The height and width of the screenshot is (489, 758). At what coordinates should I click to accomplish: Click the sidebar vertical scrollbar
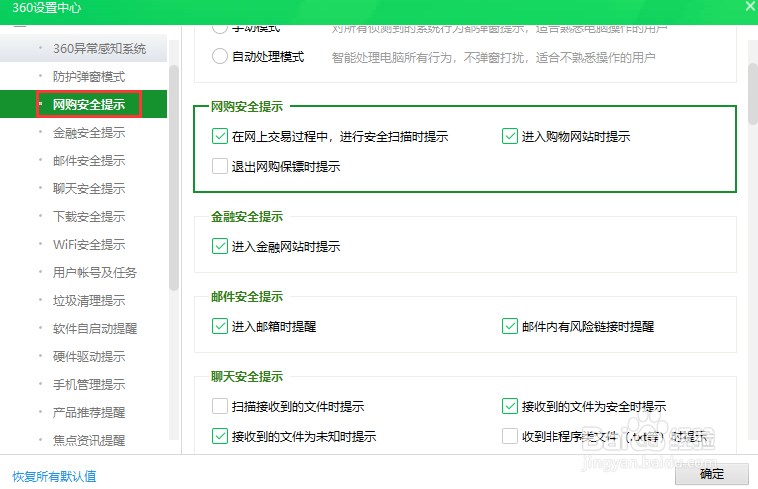coord(174,177)
